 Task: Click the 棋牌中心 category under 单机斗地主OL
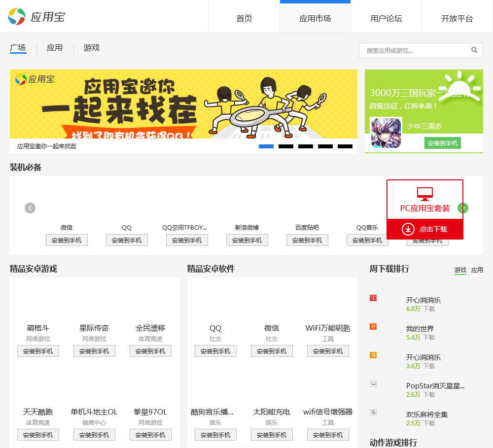click(x=94, y=423)
